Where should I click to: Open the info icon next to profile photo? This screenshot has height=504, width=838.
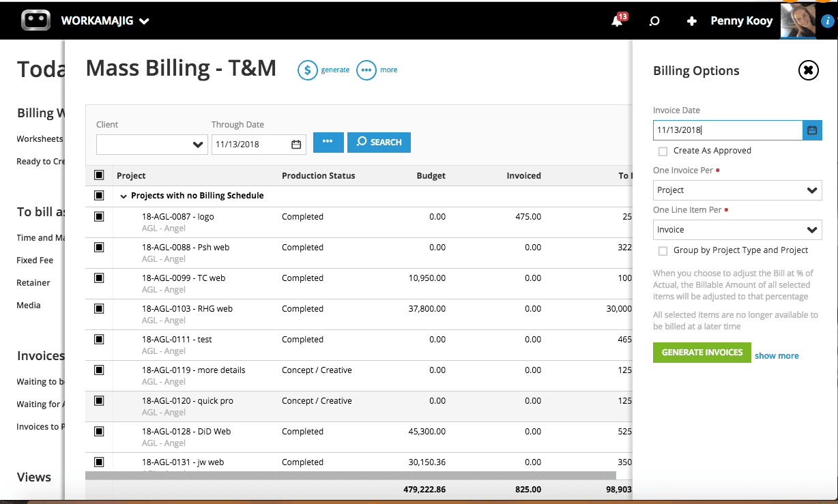click(x=828, y=22)
